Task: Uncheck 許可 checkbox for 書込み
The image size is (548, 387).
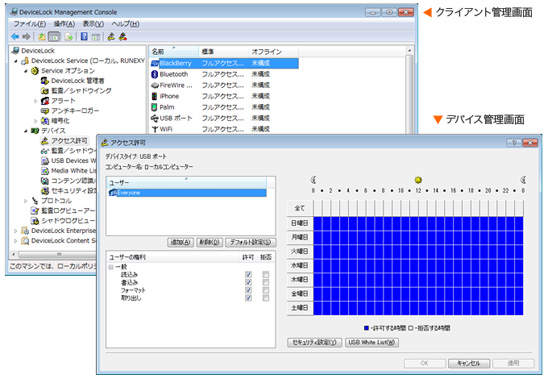Action: point(248,282)
